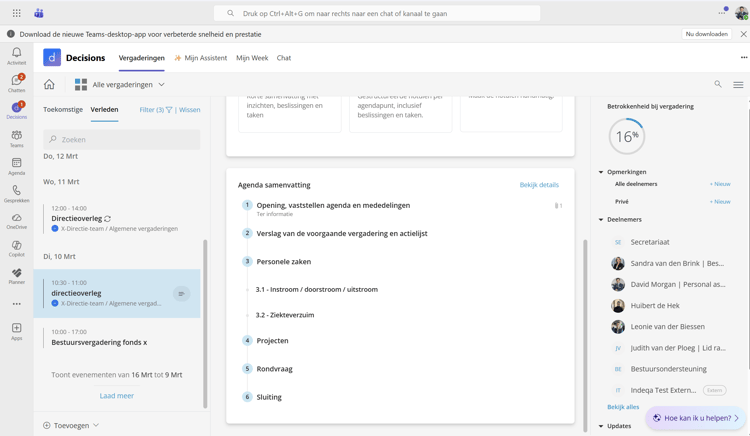Click the Nu downloaden button
The width and height of the screenshot is (750, 436).
tap(706, 34)
